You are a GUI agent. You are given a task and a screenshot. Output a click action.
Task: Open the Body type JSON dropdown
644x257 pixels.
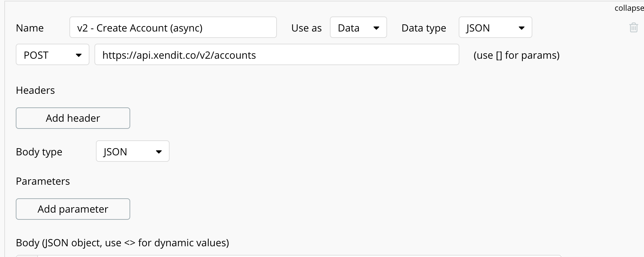(132, 151)
